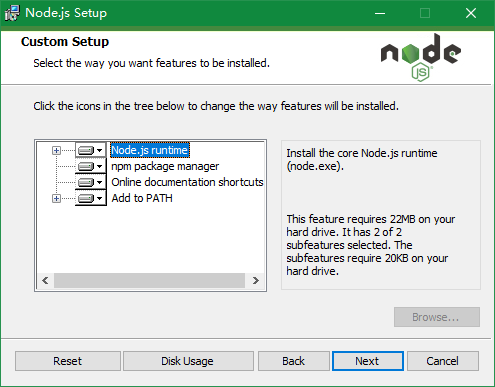Click the Reset button
495x387 pixels.
tap(68, 361)
